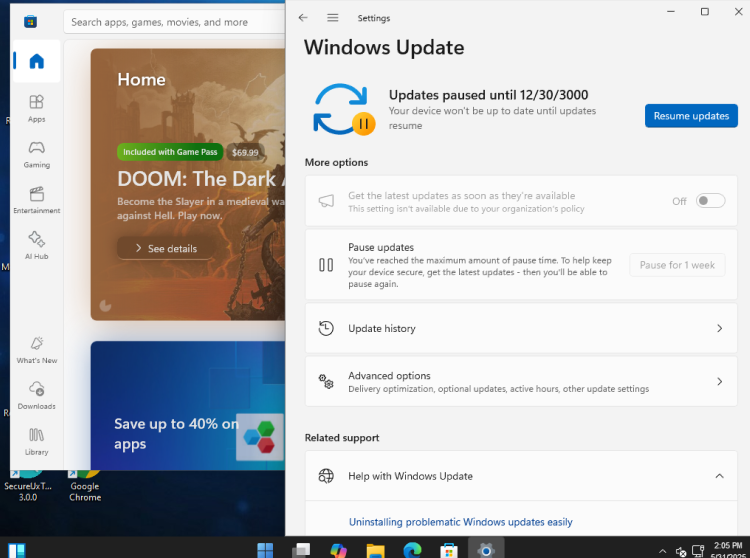This screenshot has width=750, height=558.
Task: Open the Save up to 40% on apps card
Action: click(188, 405)
